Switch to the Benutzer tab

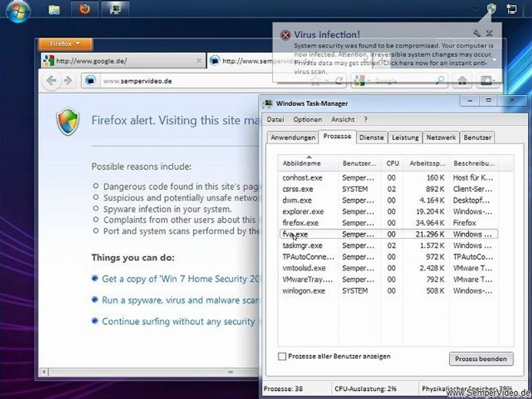(477, 137)
